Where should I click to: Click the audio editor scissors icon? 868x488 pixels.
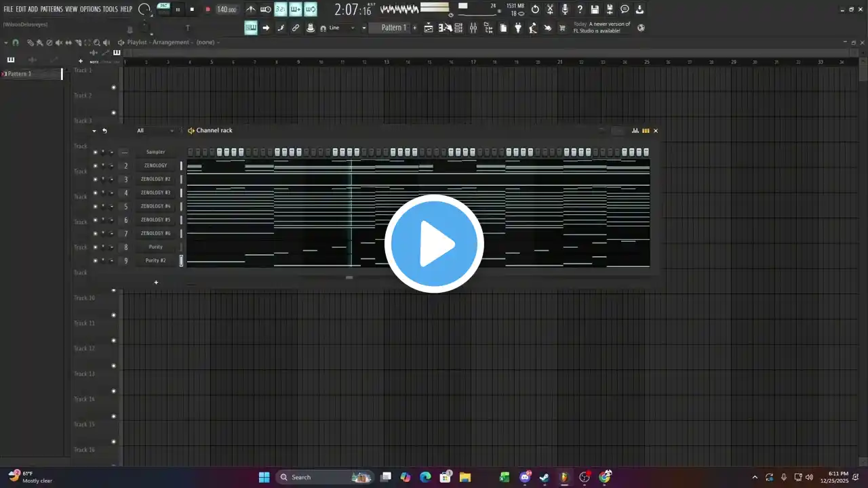550,9
